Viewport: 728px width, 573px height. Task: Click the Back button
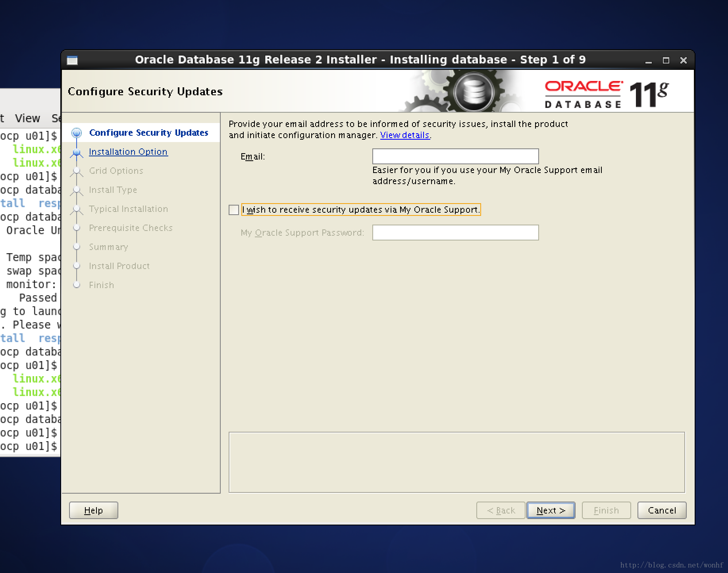(x=501, y=510)
